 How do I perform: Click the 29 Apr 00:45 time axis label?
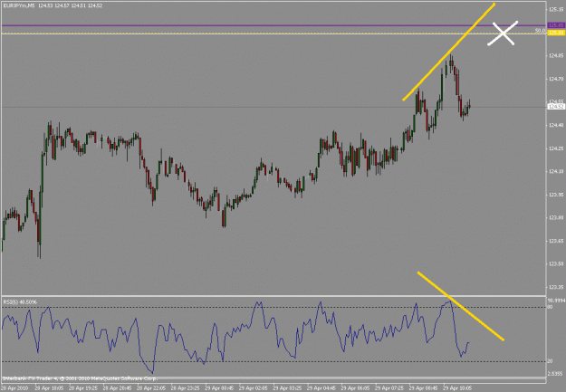tap(220, 388)
